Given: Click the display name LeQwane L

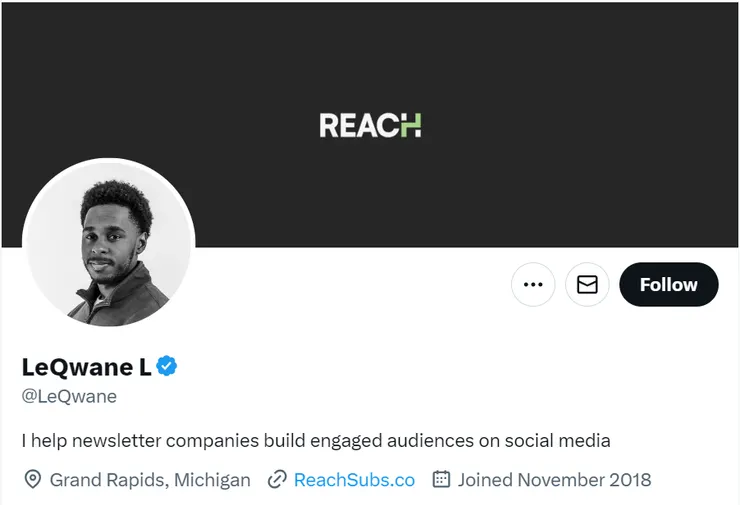Looking at the screenshot, I should point(86,367).
